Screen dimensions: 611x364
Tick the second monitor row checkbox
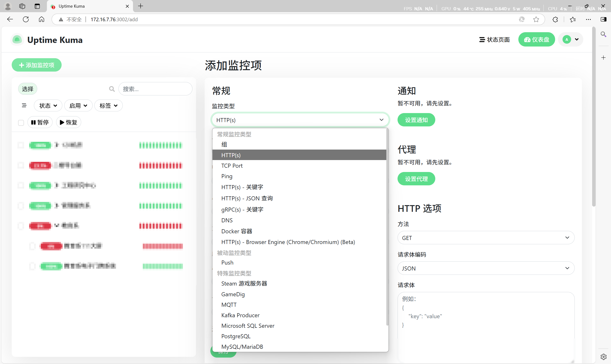21,166
